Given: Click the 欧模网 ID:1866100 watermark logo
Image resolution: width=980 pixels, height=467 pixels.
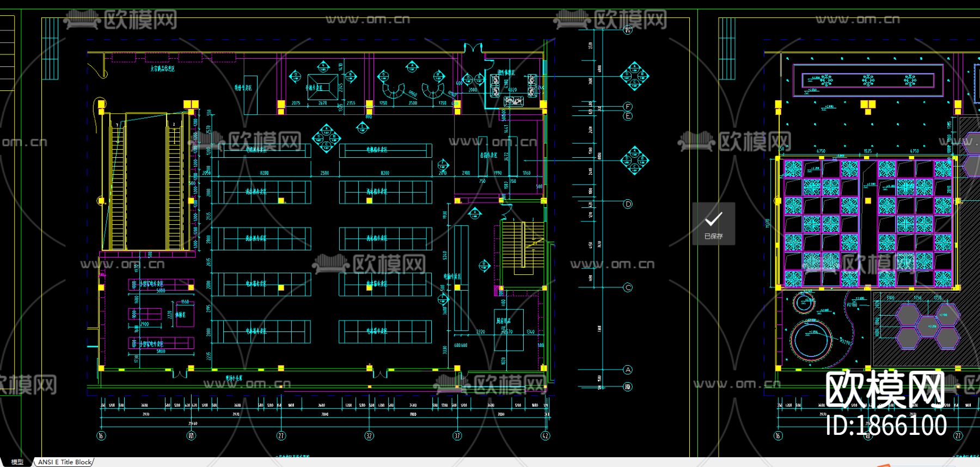Looking at the screenshot, I should (x=886, y=404).
